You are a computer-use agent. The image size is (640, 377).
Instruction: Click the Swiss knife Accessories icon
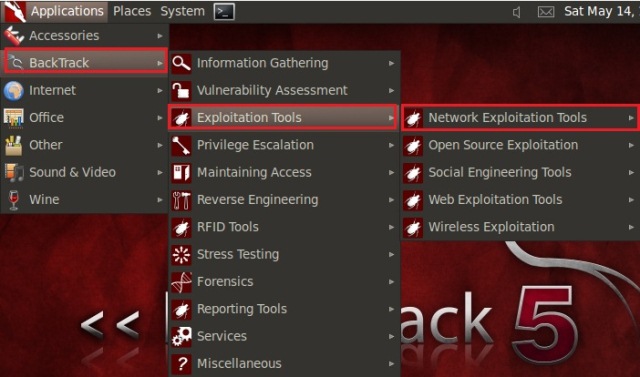coord(13,35)
